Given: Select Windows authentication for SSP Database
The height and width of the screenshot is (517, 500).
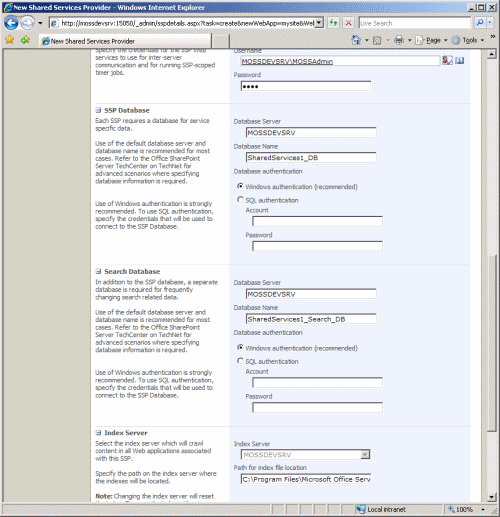Looking at the screenshot, I should (240, 186).
